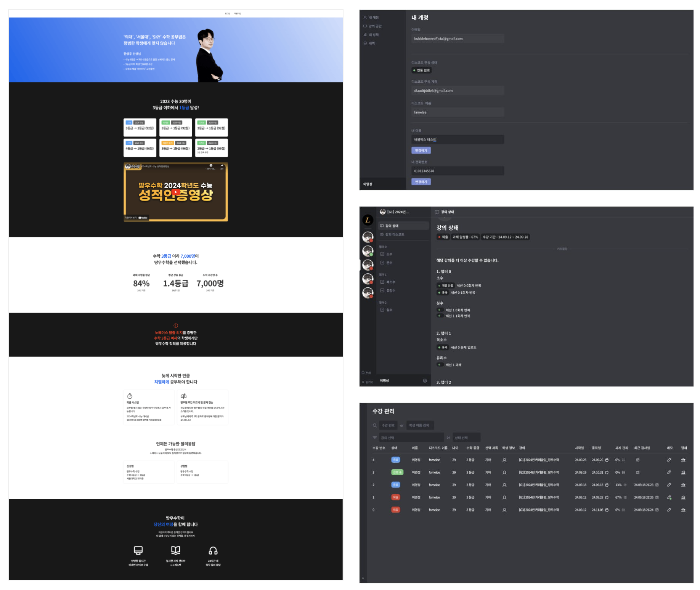
Task: Click the settings gear beside 이명성
Action: point(425,381)
